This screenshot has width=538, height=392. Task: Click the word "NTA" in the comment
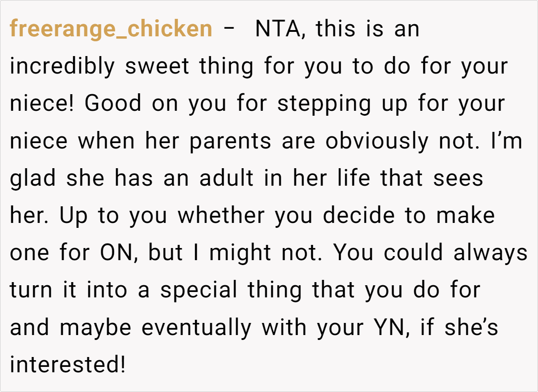(x=278, y=29)
